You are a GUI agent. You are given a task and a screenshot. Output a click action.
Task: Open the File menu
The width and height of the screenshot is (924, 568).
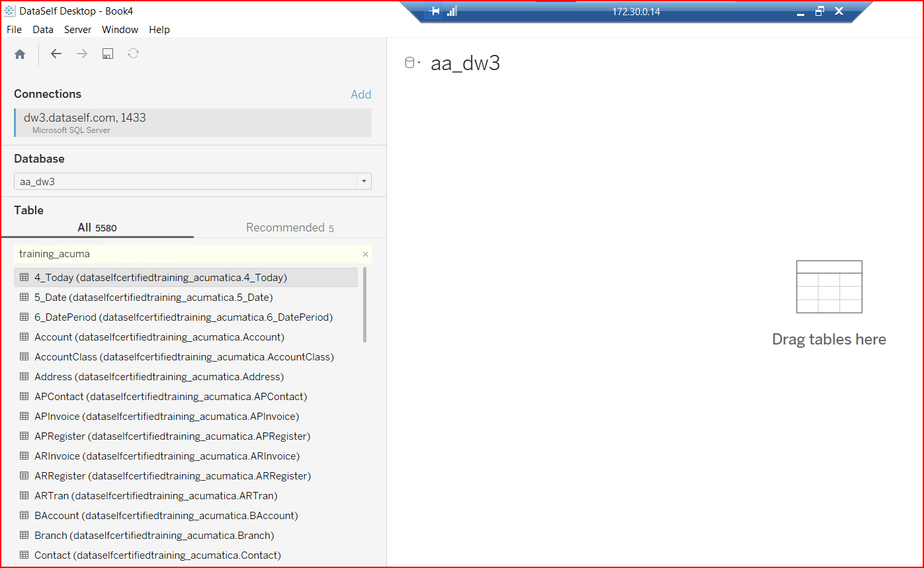coord(14,30)
